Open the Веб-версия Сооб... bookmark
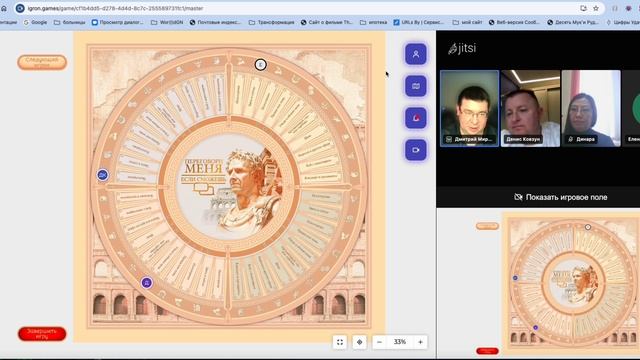The image size is (640, 360). (x=514, y=22)
